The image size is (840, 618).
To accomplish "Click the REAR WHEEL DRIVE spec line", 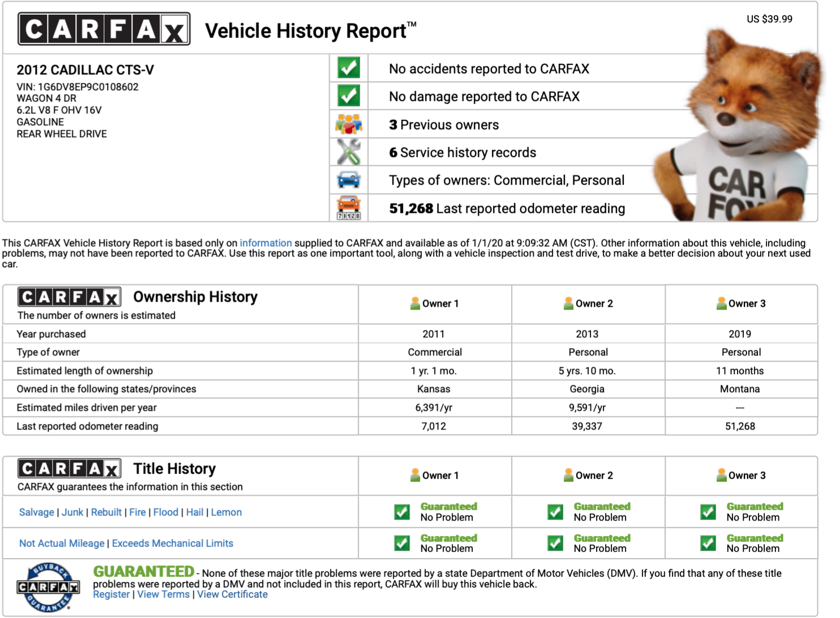I will coord(62,134).
